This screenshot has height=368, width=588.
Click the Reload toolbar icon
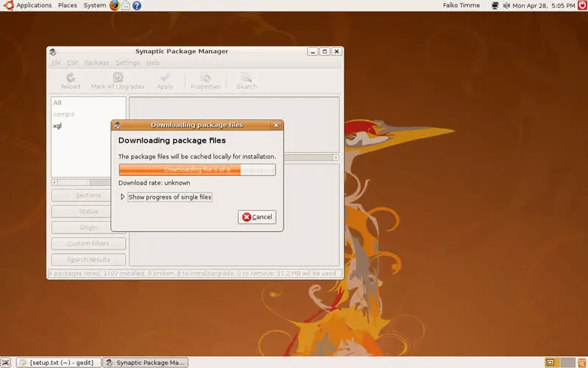pos(71,78)
